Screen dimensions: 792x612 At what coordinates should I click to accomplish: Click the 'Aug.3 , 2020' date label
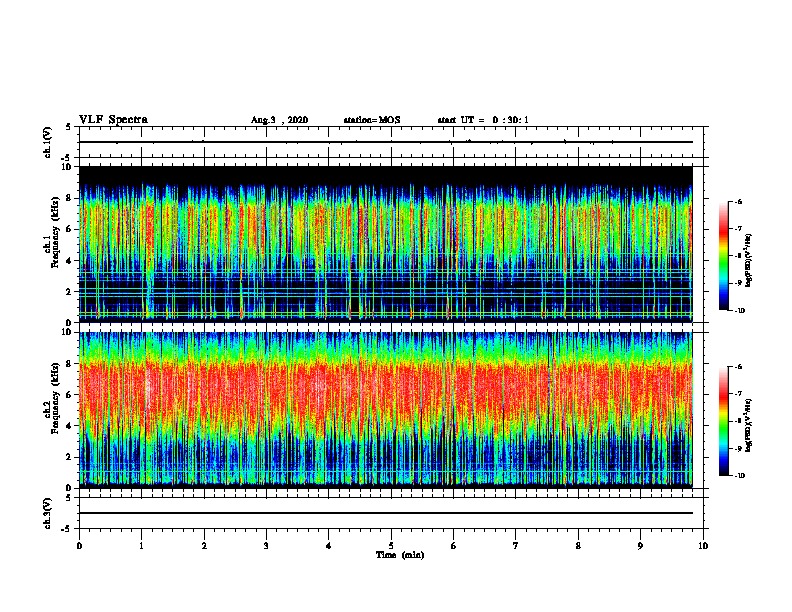coord(279,120)
